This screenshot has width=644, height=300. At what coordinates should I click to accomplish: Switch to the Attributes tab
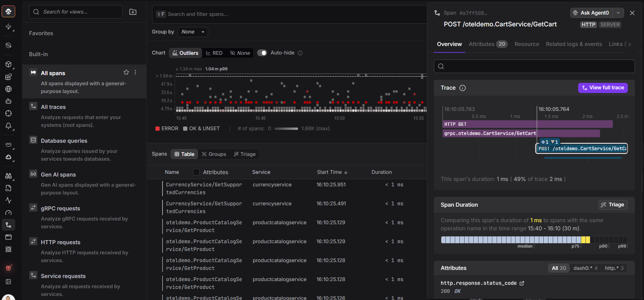(x=488, y=44)
